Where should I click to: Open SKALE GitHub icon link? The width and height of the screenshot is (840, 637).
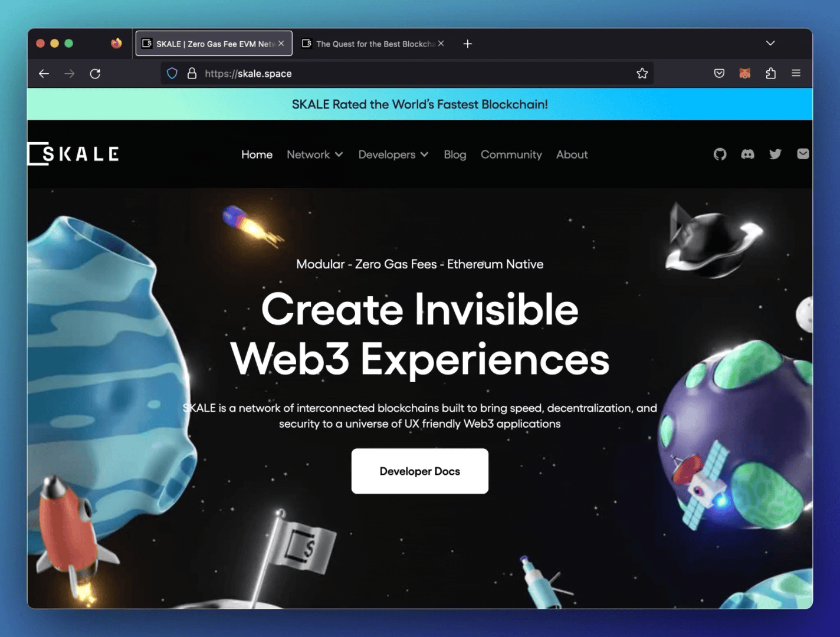(x=720, y=155)
